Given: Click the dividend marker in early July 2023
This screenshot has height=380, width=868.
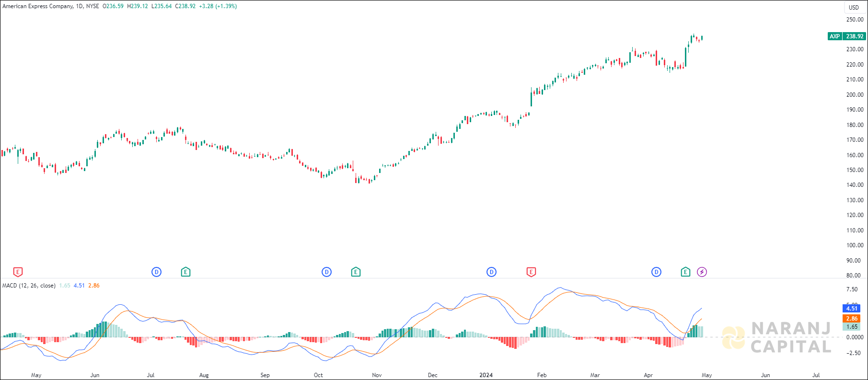Looking at the screenshot, I should tap(156, 272).
